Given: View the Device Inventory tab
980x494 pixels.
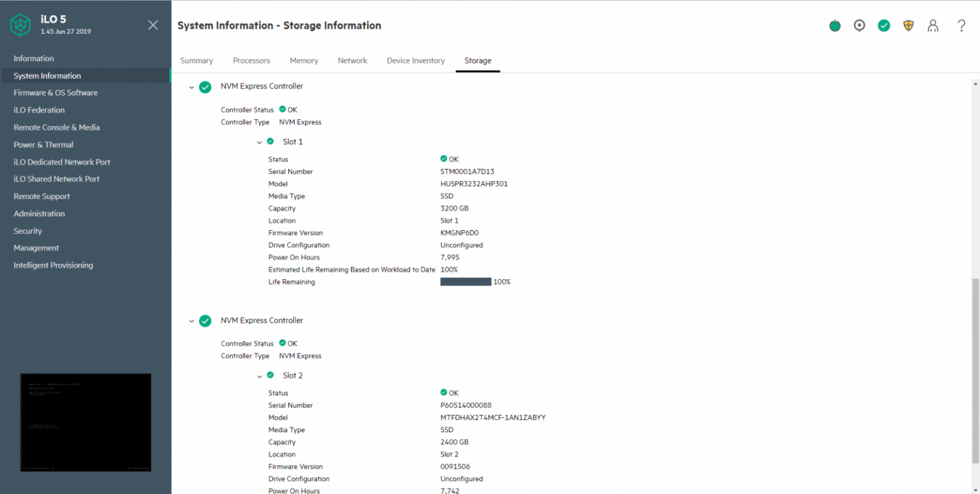Looking at the screenshot, I should tap(415, 61).
